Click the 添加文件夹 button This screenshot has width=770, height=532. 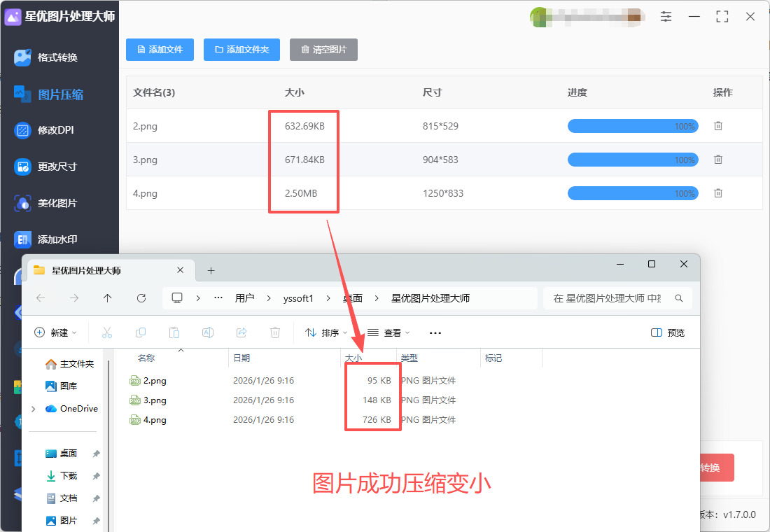[x=241, y=50]
